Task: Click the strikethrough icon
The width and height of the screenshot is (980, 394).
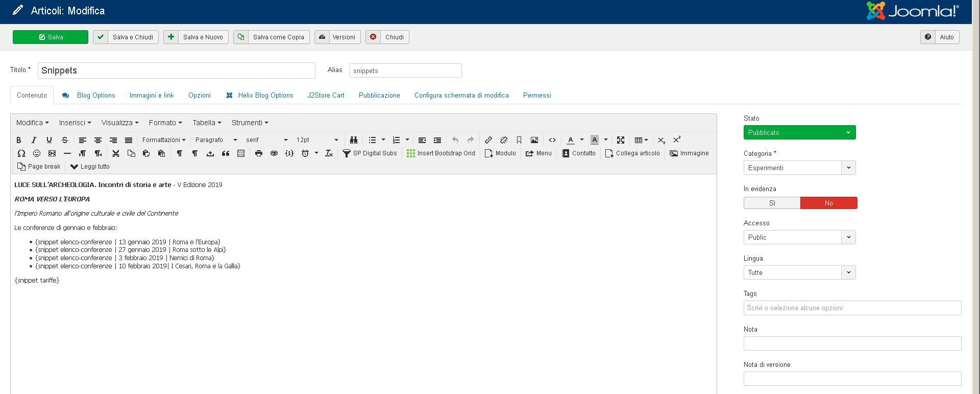Action: [x=65, y=140]
